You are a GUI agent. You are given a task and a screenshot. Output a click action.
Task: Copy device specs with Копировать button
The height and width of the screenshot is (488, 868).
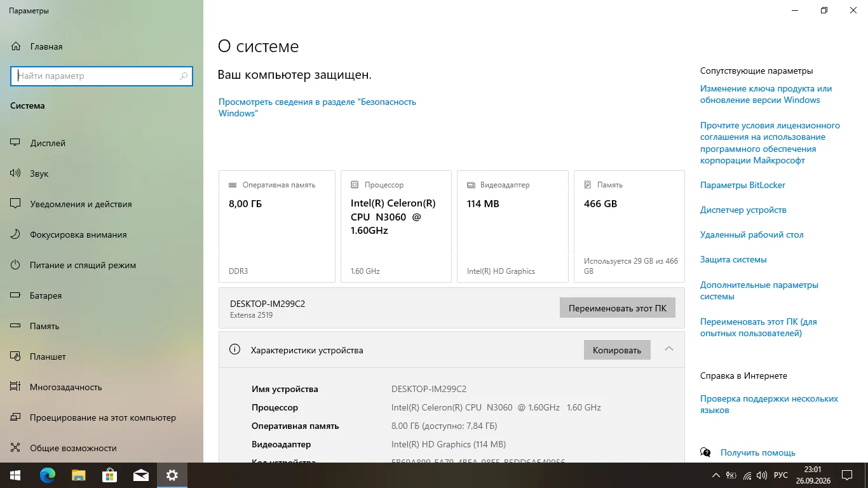point(617,350)
